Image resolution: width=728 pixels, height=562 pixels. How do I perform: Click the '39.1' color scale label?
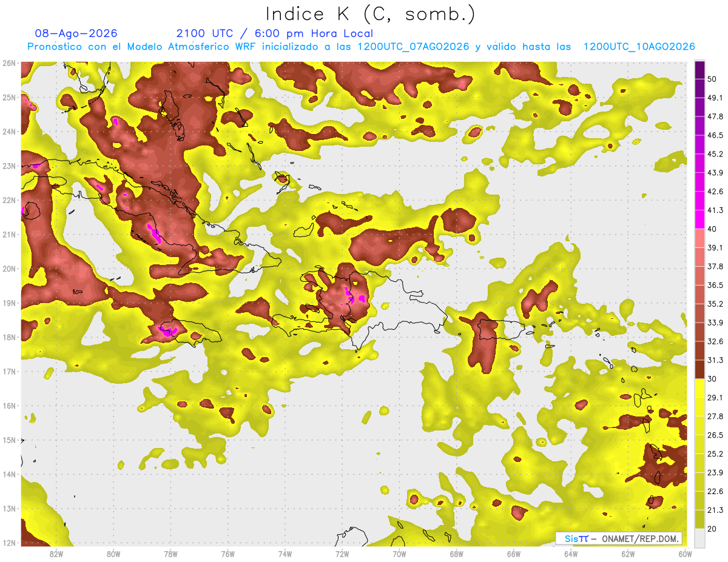pyautogui.click(x=715, y=247)
